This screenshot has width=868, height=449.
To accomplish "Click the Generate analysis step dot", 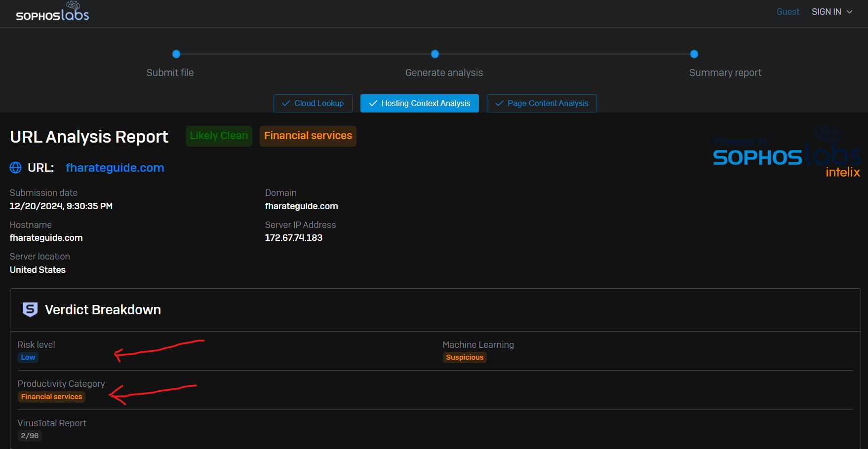I will (x=435, y=54).
